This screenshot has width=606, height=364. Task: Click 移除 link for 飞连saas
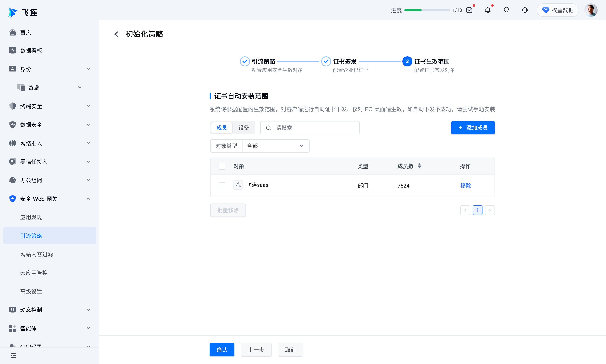[465, 186]
